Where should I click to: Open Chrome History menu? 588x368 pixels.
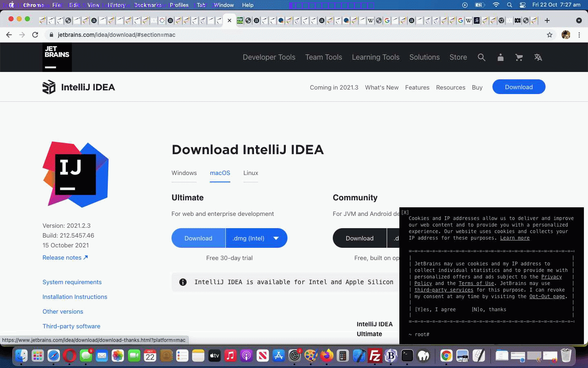[x=116, y=5]
